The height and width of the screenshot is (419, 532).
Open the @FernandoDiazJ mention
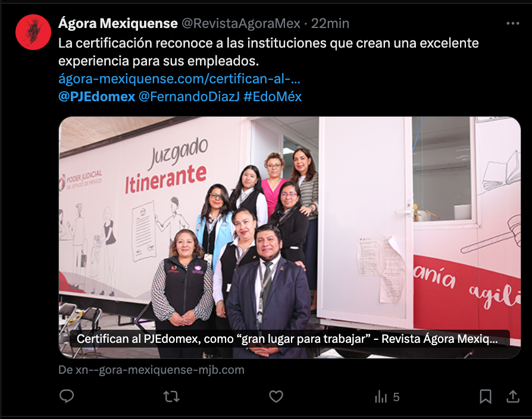tap(189, 96)
